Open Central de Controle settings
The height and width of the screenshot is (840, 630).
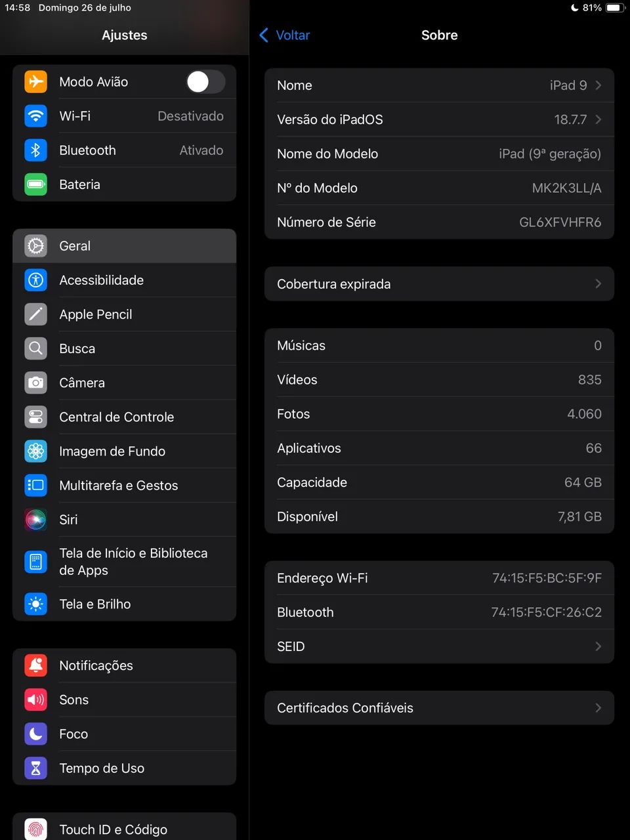coord(124,417)
